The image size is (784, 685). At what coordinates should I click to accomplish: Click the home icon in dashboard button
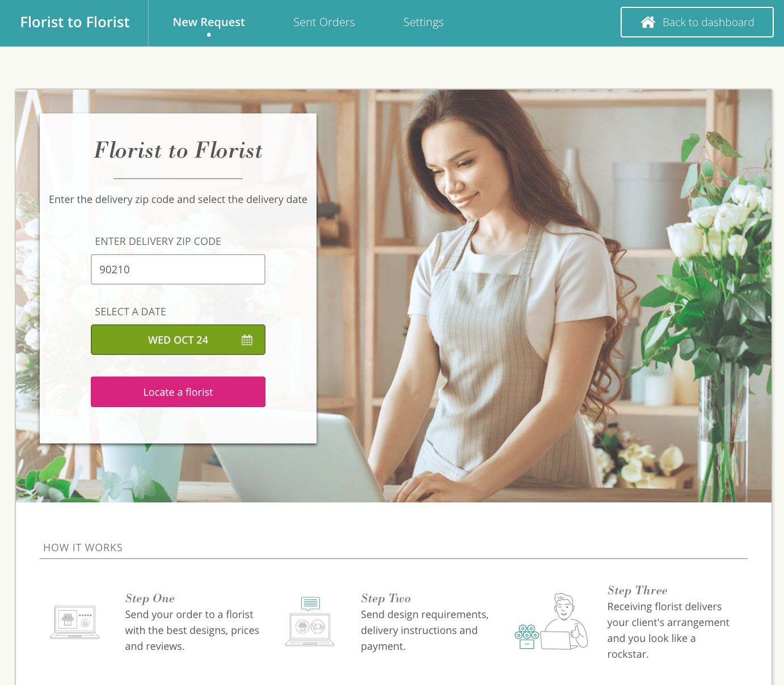click(648, 22)
